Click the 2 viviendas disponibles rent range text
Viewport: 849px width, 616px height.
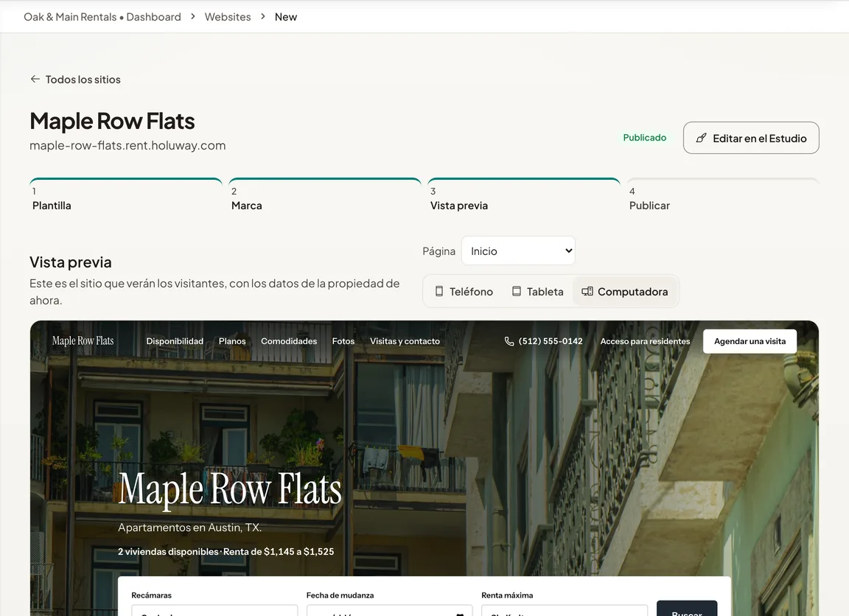pyautogui.click(x=226, y=552)
